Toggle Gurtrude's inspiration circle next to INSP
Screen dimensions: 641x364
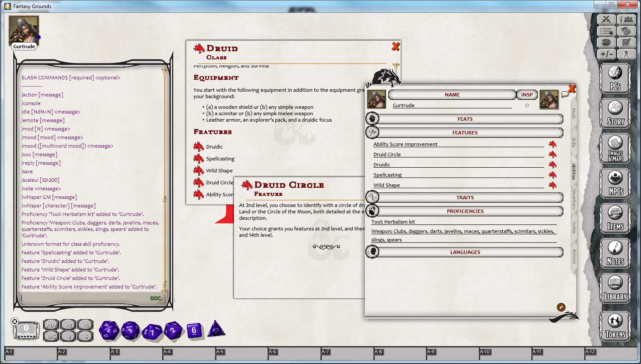[x=527, y=105]
